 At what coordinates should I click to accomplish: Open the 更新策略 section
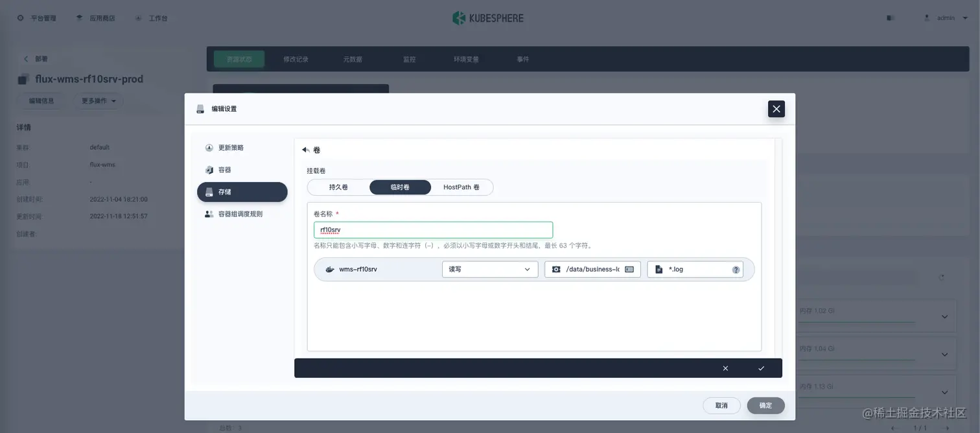click(242, 148)
